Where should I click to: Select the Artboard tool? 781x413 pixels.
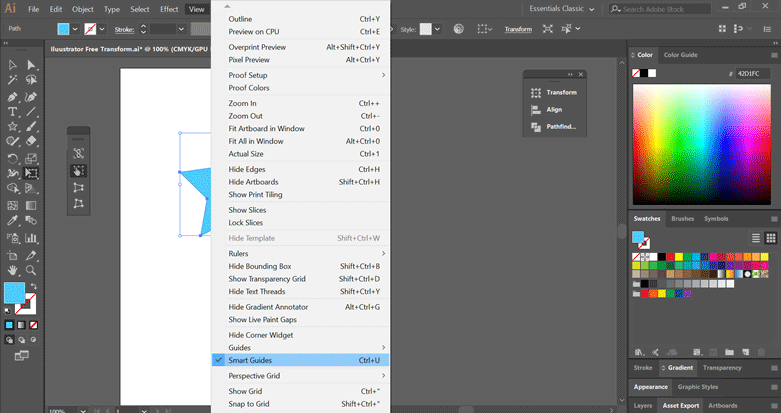click(x=12, y=256)
